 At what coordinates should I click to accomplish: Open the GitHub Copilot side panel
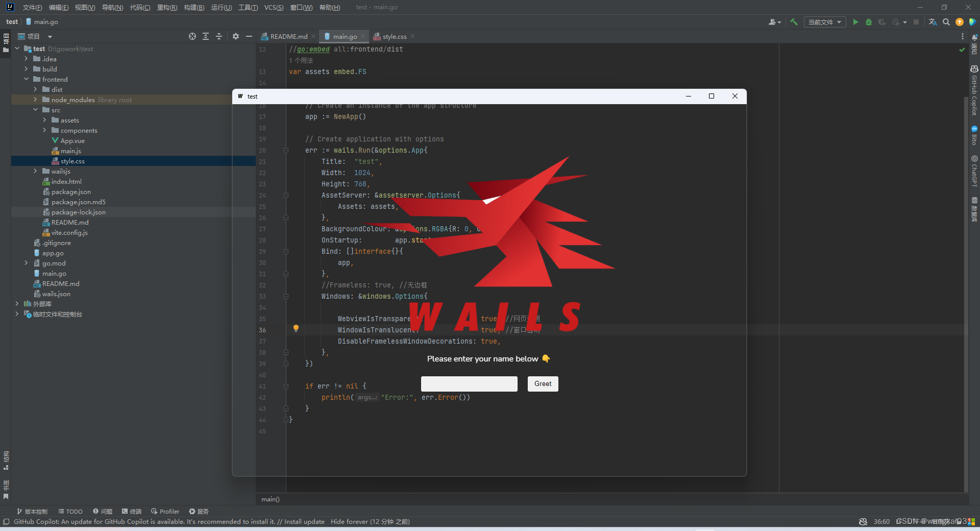pyautogui.click(x=974, y=90)
